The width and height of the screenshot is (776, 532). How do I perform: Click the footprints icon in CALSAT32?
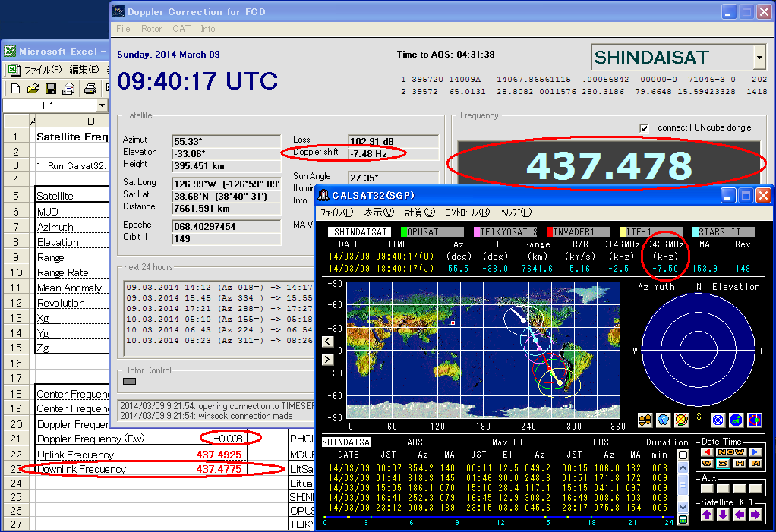[645, 420]
